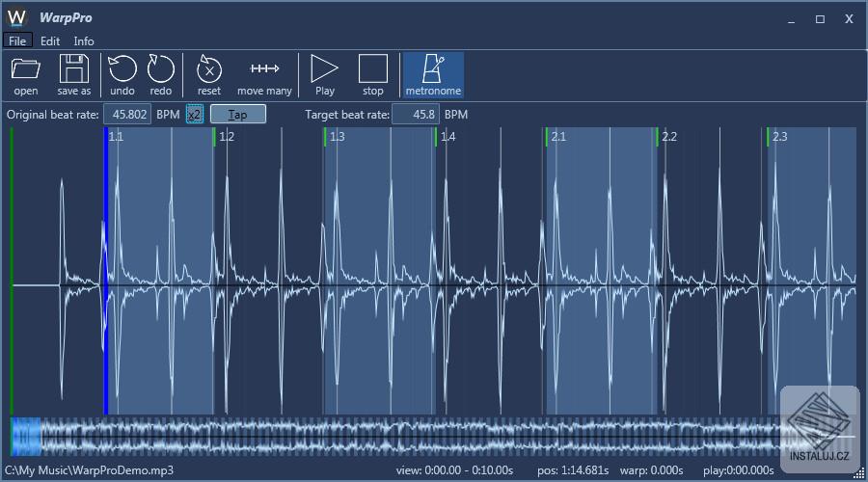Click the Tap tempo button
Image resolution: width=868 pixels, height=482 pixels.
(238, 115)
